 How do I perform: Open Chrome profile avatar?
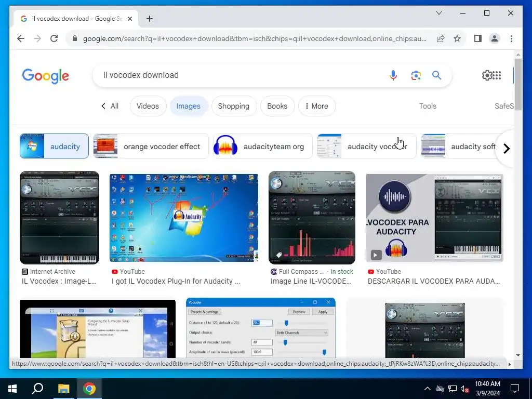pos(495,38)
